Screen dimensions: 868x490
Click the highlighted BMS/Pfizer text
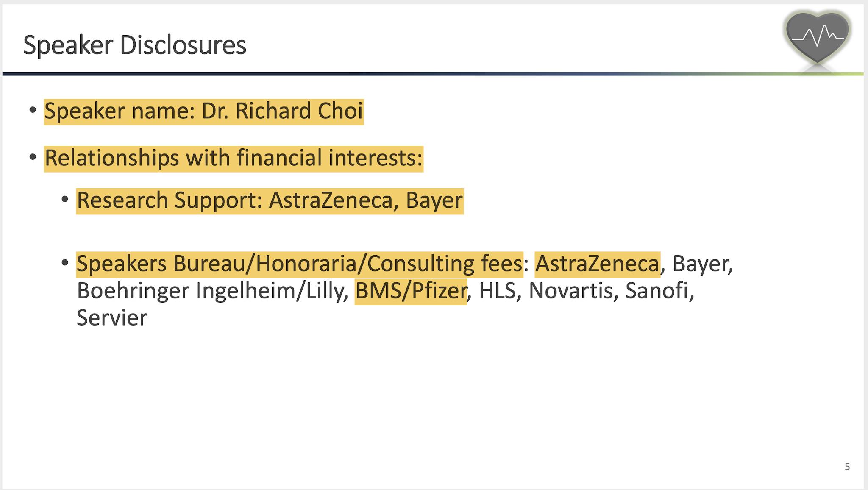411,292
